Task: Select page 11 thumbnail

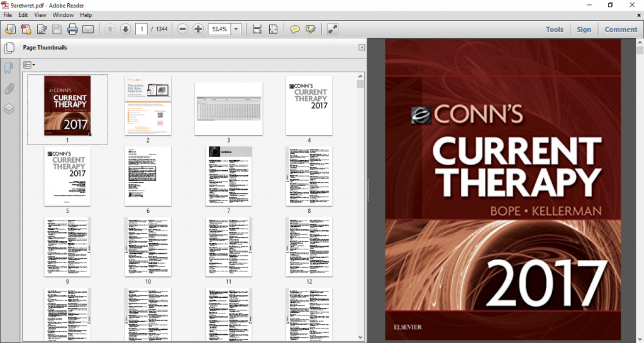Action: [228, 247]
